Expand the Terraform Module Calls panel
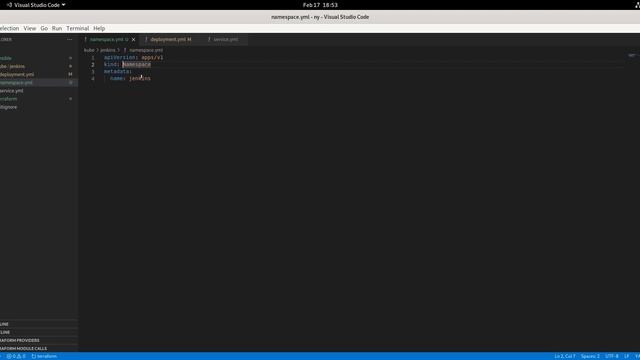This screenshot has width=640, height=360. [39, 349]
